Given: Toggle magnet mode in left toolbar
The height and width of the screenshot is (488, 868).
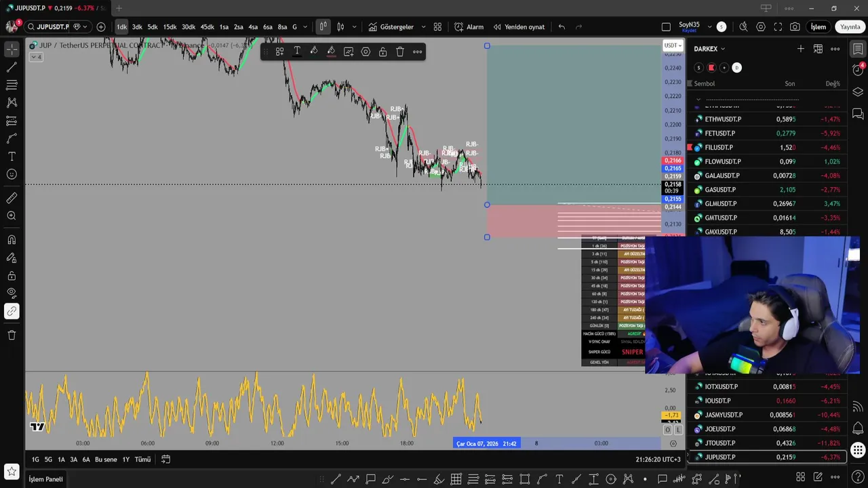Looking at the screenshot, I should [12, 240].
